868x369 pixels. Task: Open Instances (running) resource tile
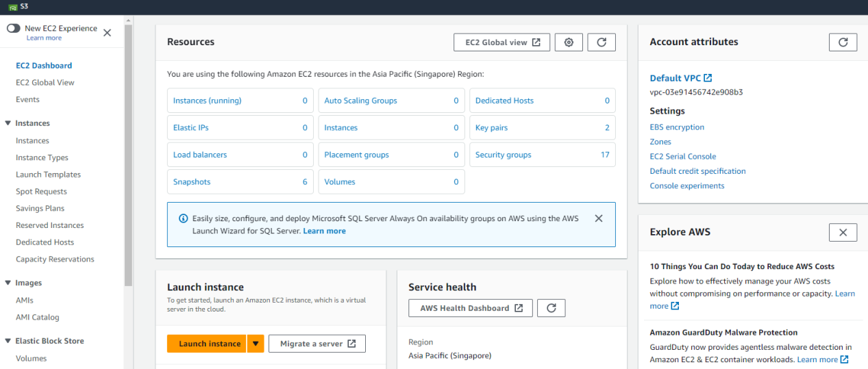240,101
